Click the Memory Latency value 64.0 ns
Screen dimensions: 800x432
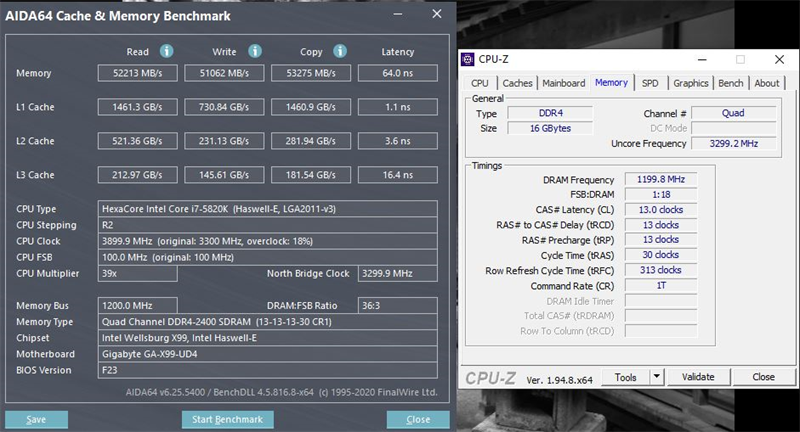click(397, 73)
